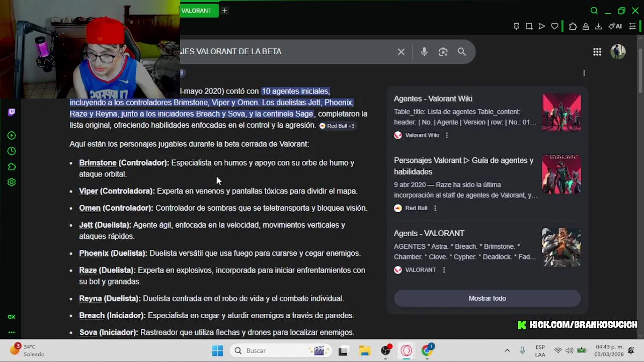This screenshot has height=362, width=644.
Task: Open the ESP LAA language switcher
Action: click(540, 350)
